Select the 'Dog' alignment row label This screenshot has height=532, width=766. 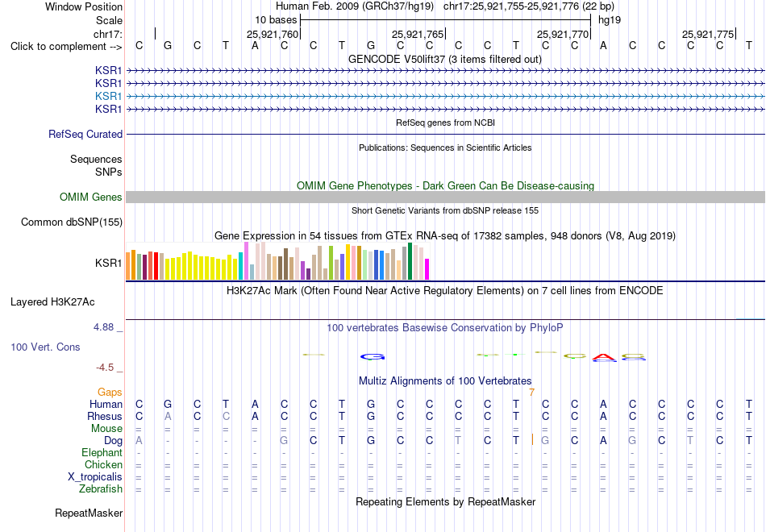coord(113,441)
